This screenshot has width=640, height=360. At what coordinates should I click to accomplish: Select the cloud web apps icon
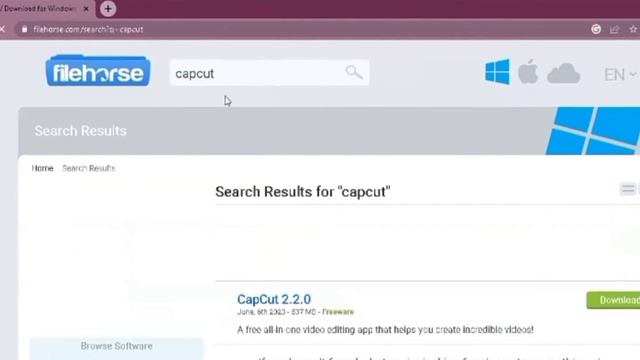click(x=563, y=73)
